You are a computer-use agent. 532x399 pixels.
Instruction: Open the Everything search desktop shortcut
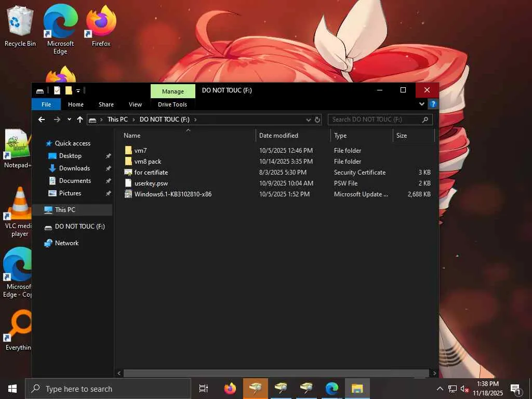pyautogui.click(x=18, y=330)
